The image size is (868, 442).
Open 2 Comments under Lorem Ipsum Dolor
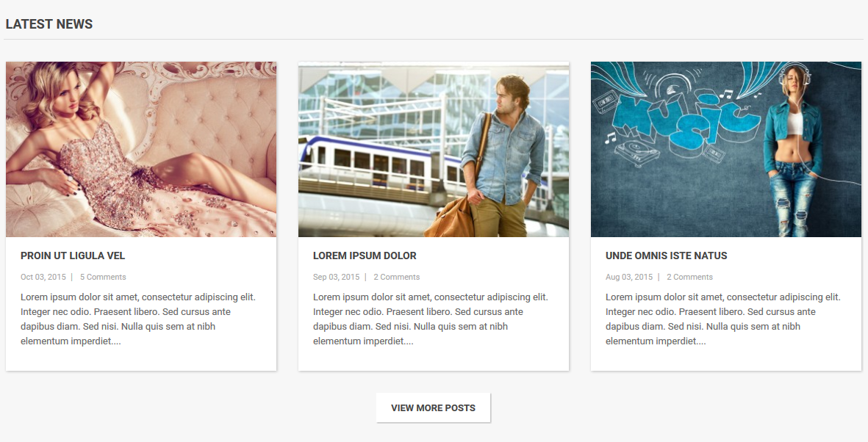tap(396, 277)
